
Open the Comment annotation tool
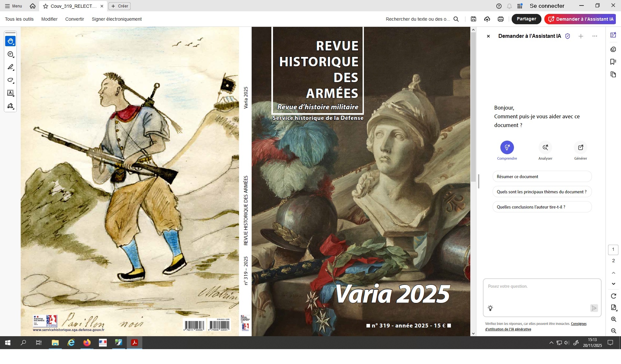coord(10,54)
